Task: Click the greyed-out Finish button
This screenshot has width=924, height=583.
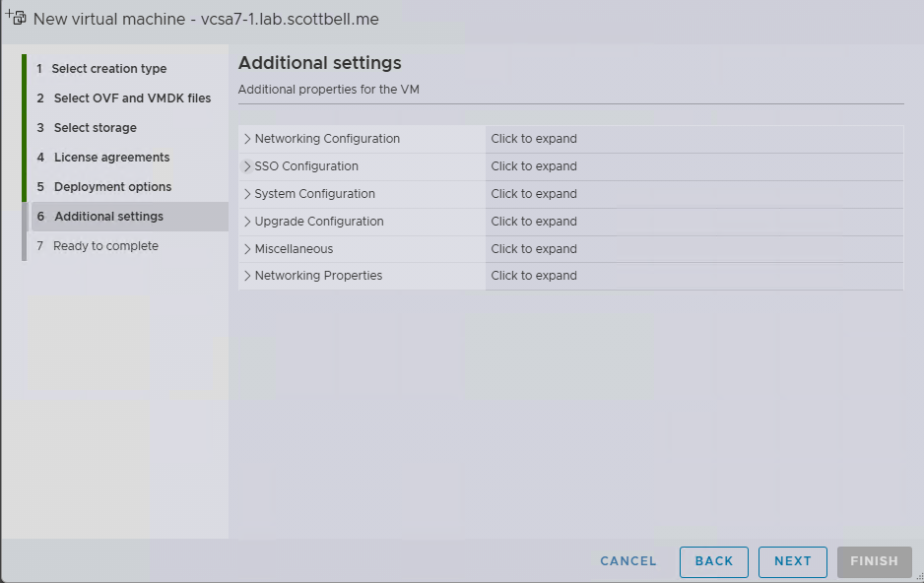Action: click(x=874, y=561)
